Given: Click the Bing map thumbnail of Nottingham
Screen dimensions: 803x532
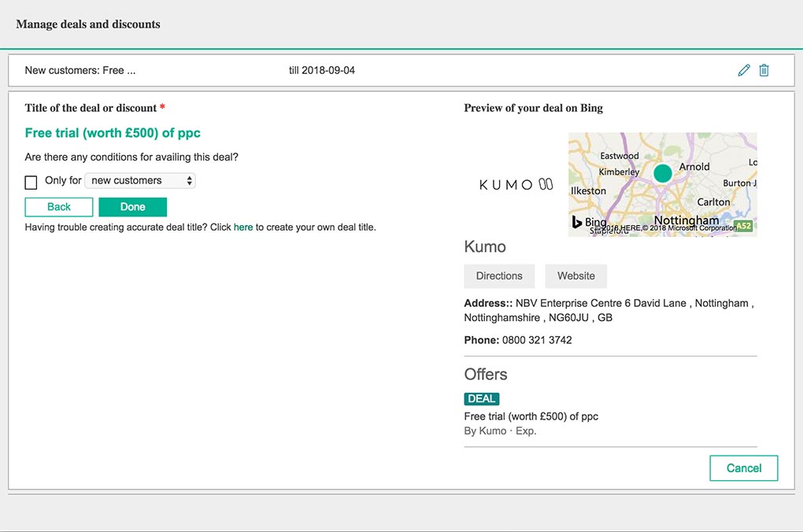Looking at the screenshot, I should tap(662, 184).
